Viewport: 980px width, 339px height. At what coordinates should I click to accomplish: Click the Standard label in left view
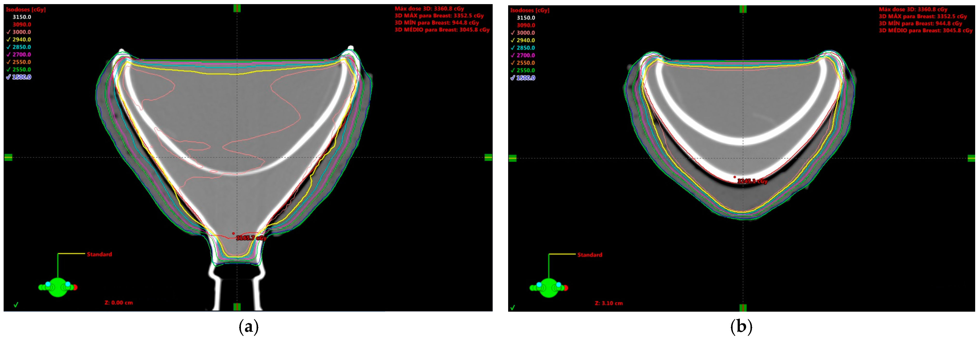pos(99,254)
